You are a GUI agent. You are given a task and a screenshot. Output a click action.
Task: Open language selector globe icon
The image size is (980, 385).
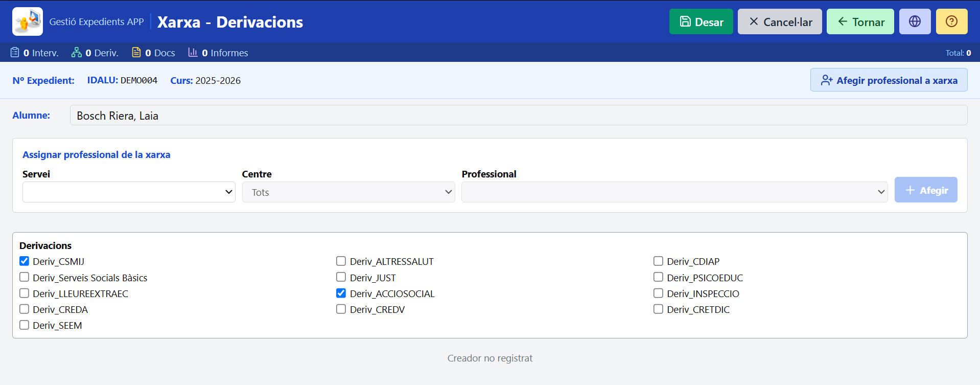(915, 21)
